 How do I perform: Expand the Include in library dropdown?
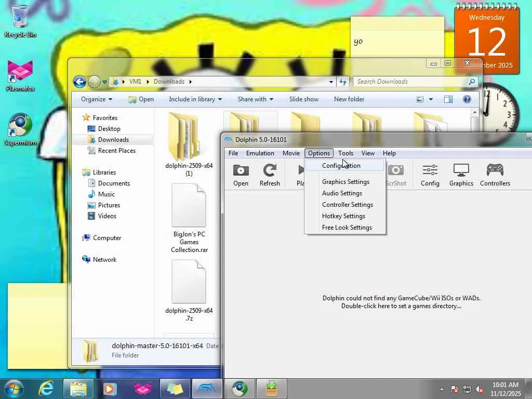[x=195, y=99]
